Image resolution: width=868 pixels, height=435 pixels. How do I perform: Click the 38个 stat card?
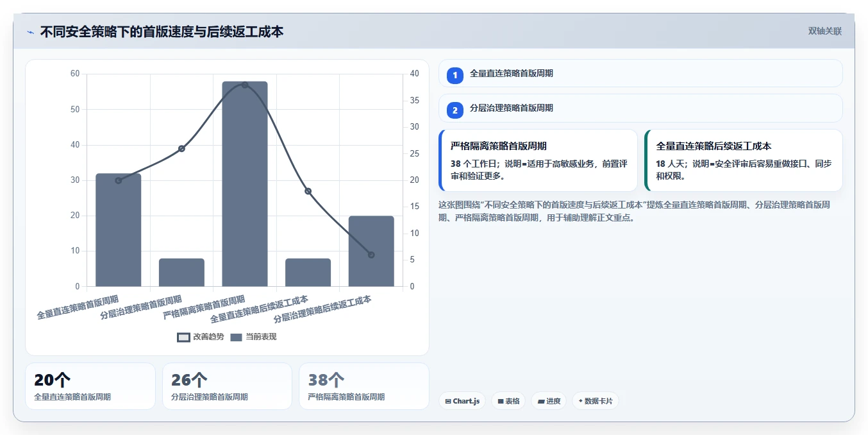[364, 386]
